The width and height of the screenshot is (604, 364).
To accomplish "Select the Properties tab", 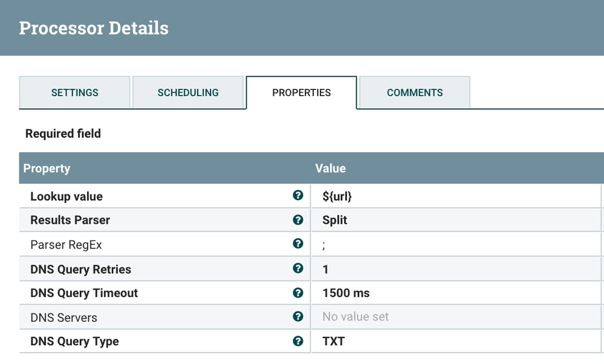I will point(302,93).
